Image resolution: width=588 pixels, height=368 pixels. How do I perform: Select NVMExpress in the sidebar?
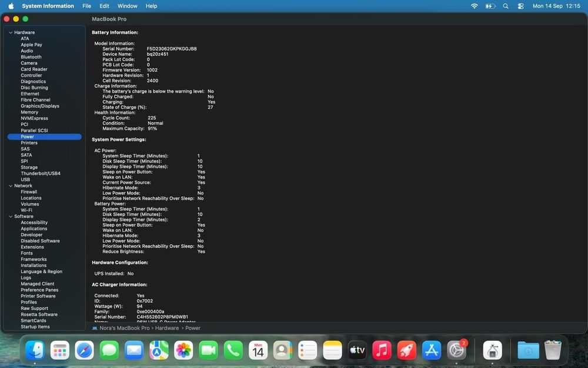tap(35, 118)
